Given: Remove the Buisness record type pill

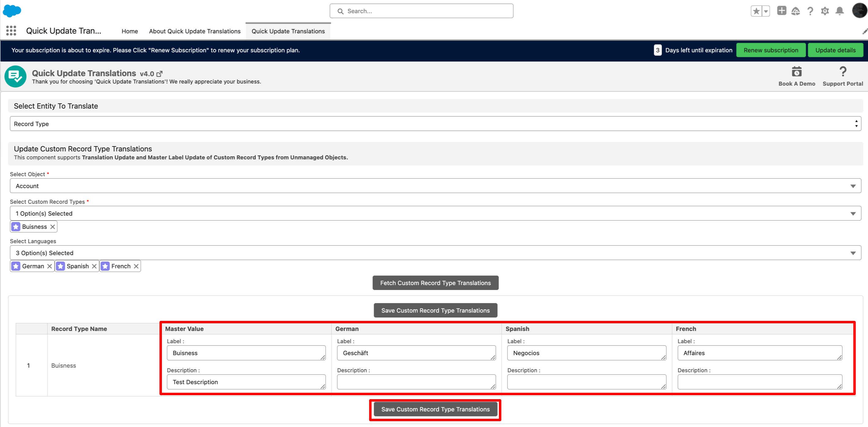Looking at the screenshot, I should coord(53,227).
